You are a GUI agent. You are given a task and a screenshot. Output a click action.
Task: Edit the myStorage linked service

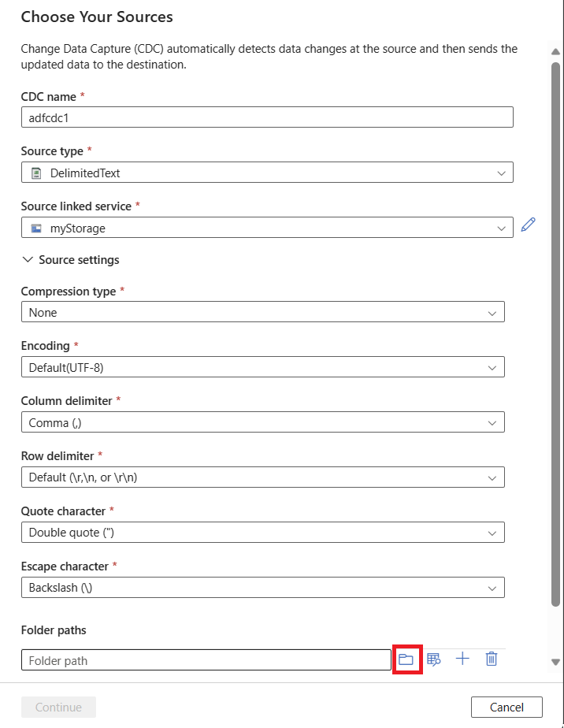528,225
